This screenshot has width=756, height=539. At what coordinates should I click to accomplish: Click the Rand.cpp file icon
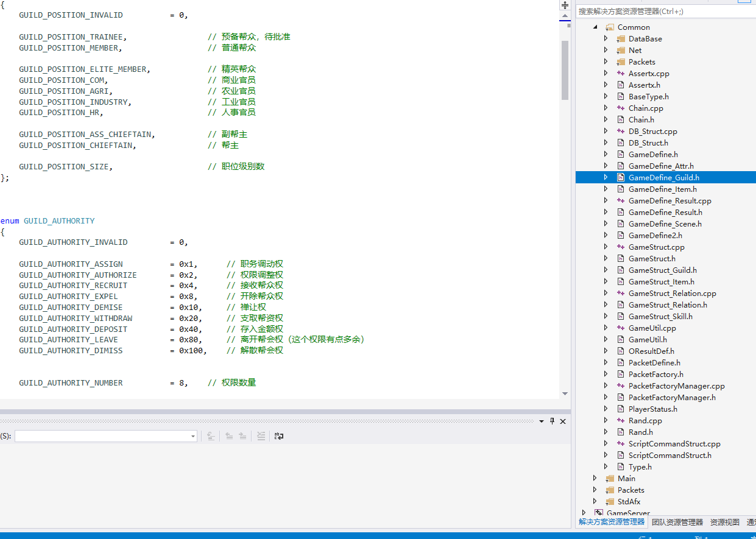click(x=621, y=421)
